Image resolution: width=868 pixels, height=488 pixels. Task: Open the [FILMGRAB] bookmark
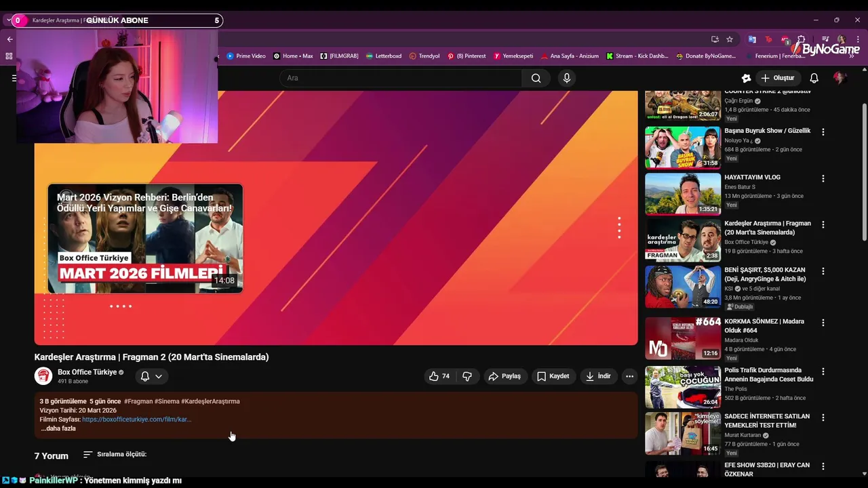click(339, 56)
